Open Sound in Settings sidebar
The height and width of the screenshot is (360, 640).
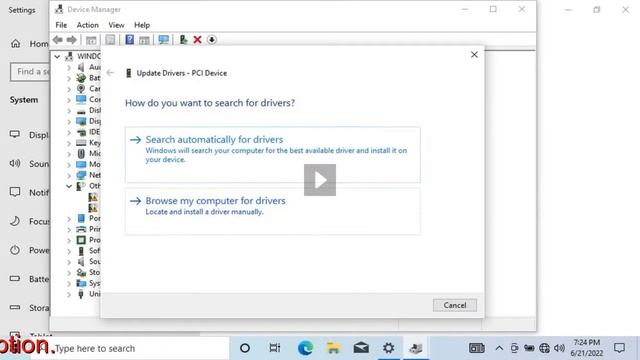tap(29, 164)
